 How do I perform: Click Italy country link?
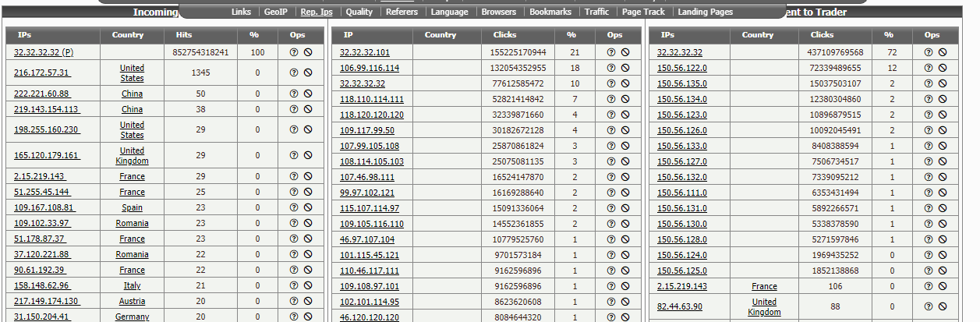tap(133, 286)
